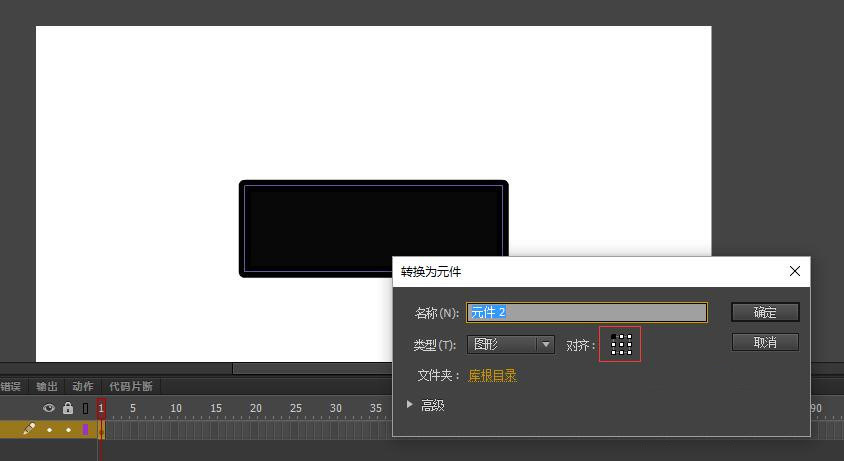844x461 pixels.
Task: Toggle the outline display icon for all layers
Action: (x=85, y=408)
